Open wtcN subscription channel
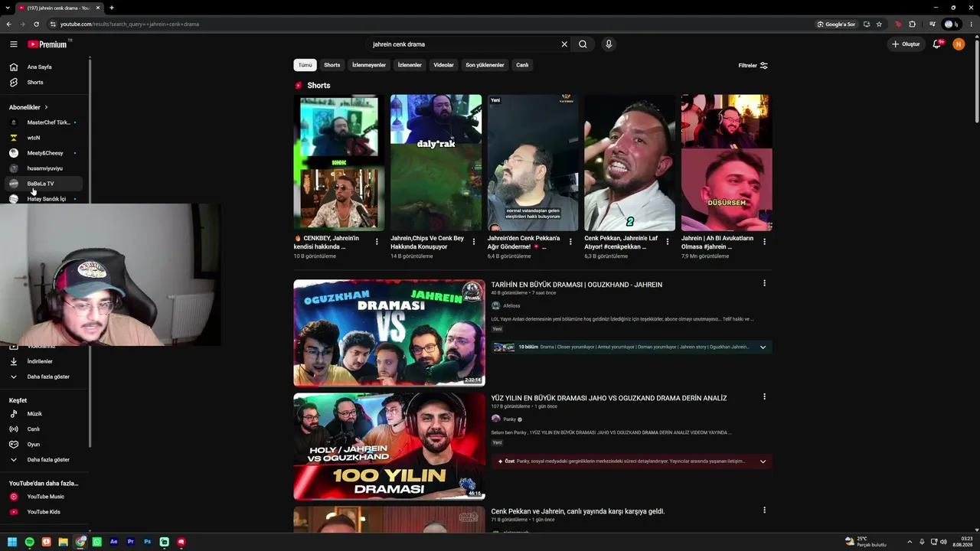The height and width of the screenshot is (551, 980). pyautogui.click(x=44, y=138)
